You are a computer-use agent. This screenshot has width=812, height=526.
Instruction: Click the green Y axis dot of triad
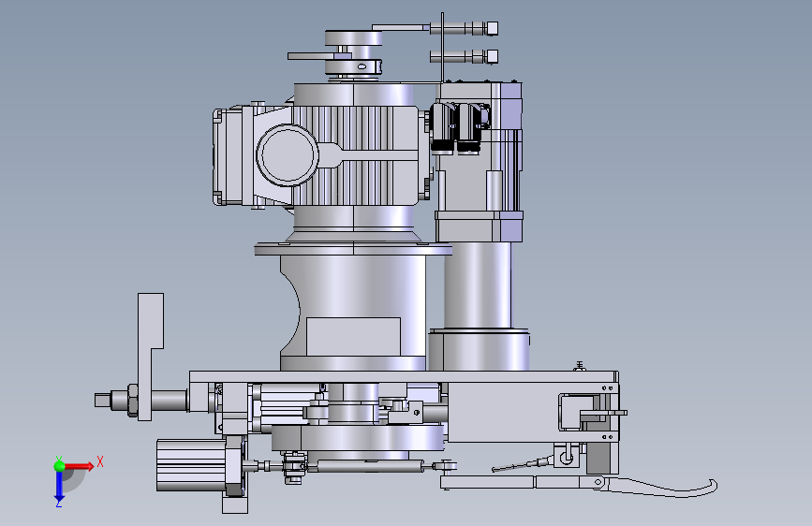coord(60,466)
